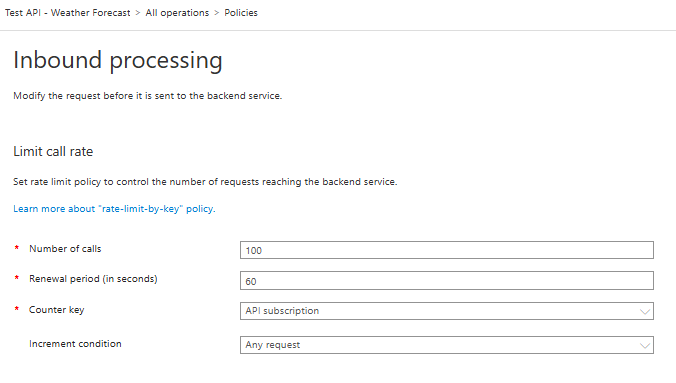Viewport: 676px width, 383px height.
Task: Click the breadcrumb arrow before All operations
Action: (138, 13)
